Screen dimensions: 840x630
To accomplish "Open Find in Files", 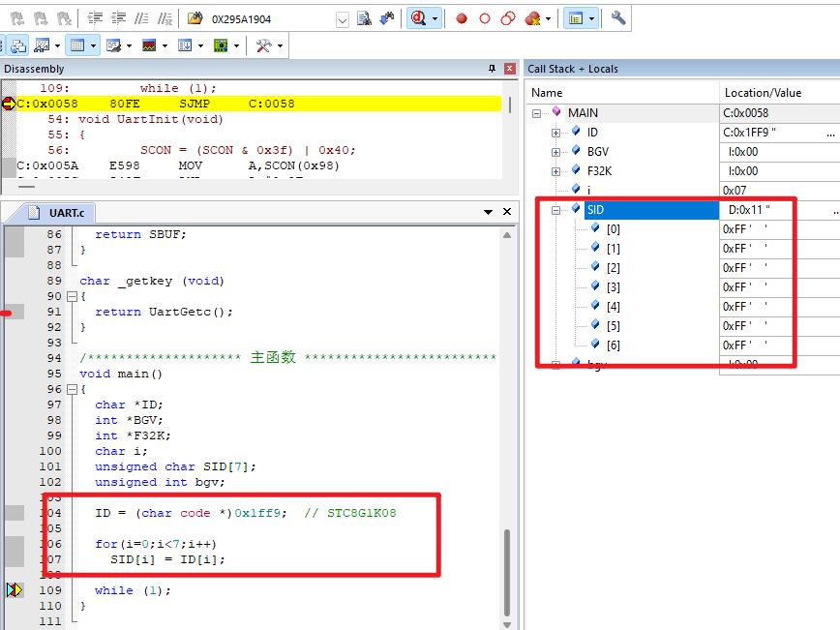I will pos(195,18).
